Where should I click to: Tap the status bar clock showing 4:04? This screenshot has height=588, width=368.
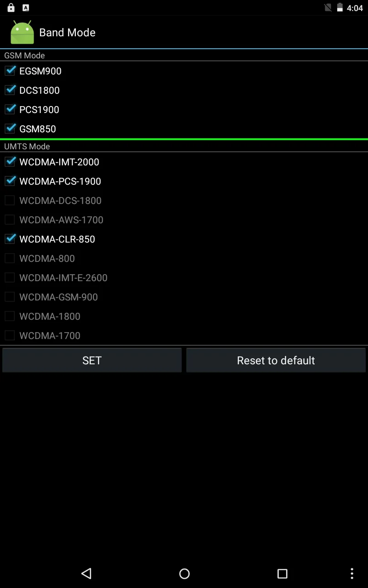[355, 8]
